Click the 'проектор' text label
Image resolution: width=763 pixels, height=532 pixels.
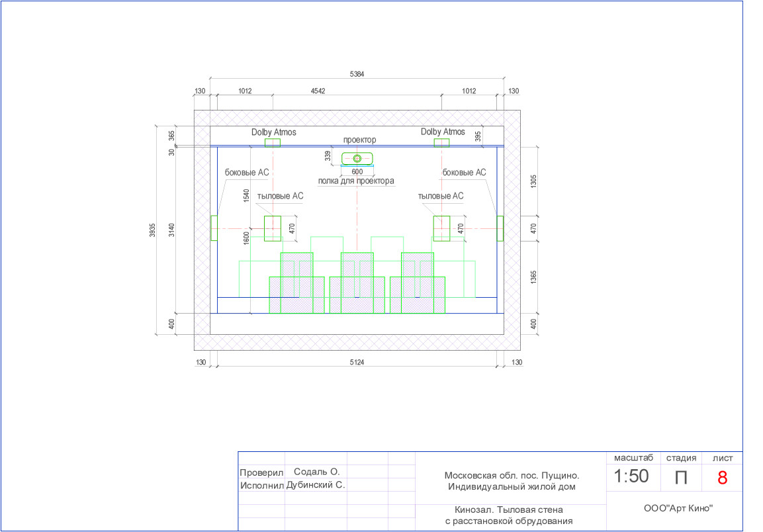[x=359, y=140]
